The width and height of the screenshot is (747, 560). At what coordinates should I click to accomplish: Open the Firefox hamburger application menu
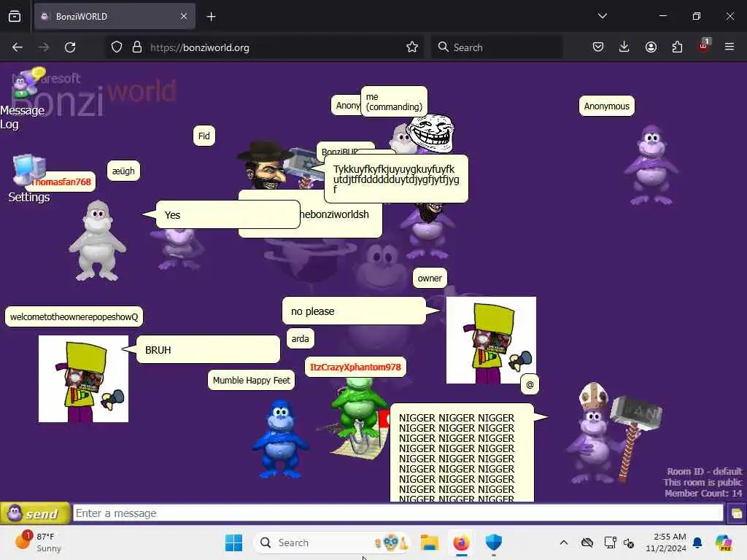pos(729,47)
